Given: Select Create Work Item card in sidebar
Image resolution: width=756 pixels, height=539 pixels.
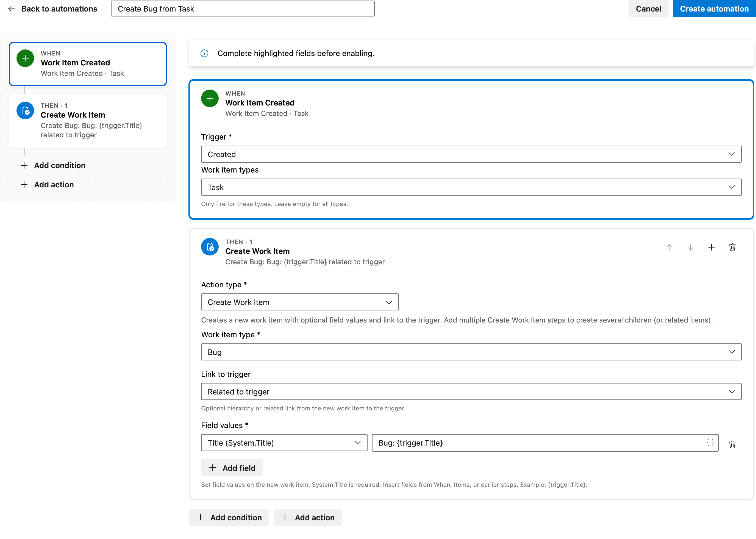Looking at the screenshot, I should click(x=88, y=121).
